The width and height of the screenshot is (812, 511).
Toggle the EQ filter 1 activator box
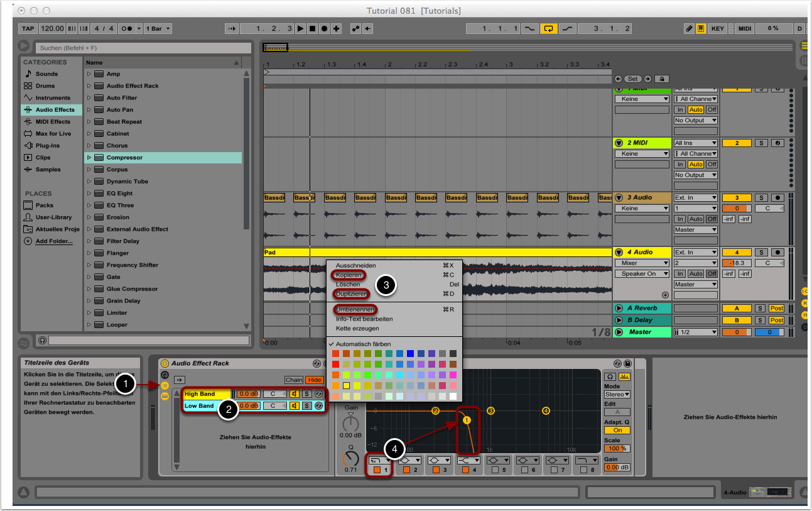point(377,470)
